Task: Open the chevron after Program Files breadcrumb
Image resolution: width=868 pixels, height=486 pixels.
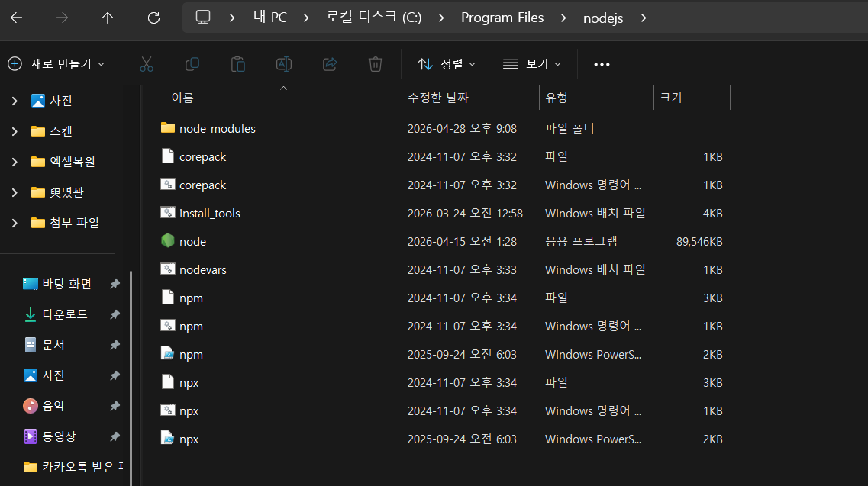Action: (x=563, y=18)
